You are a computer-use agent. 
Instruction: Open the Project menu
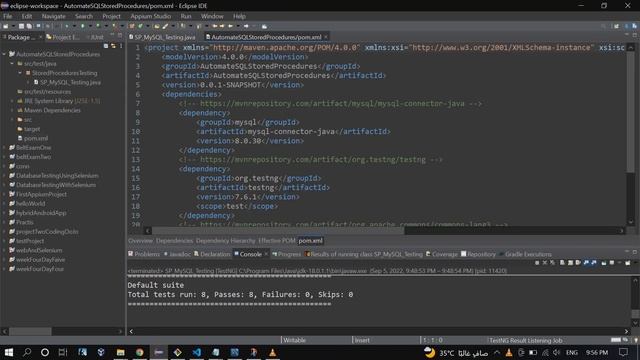(x=111, y=16)
